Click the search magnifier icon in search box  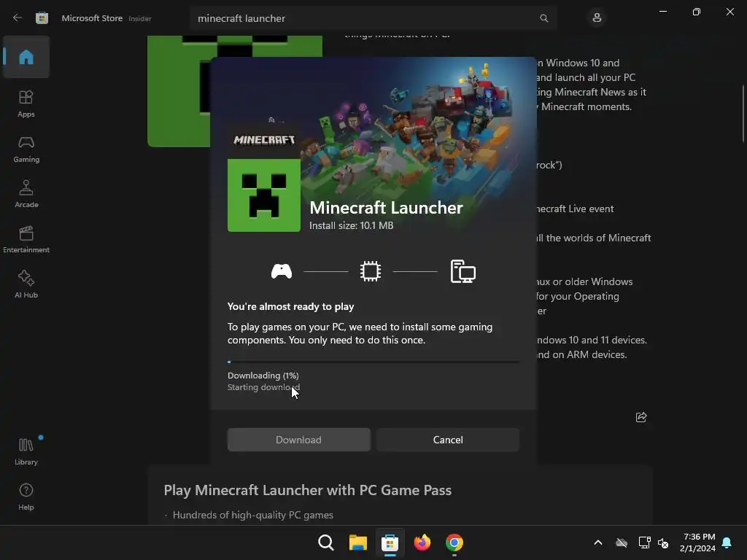(x=544, y=18)
